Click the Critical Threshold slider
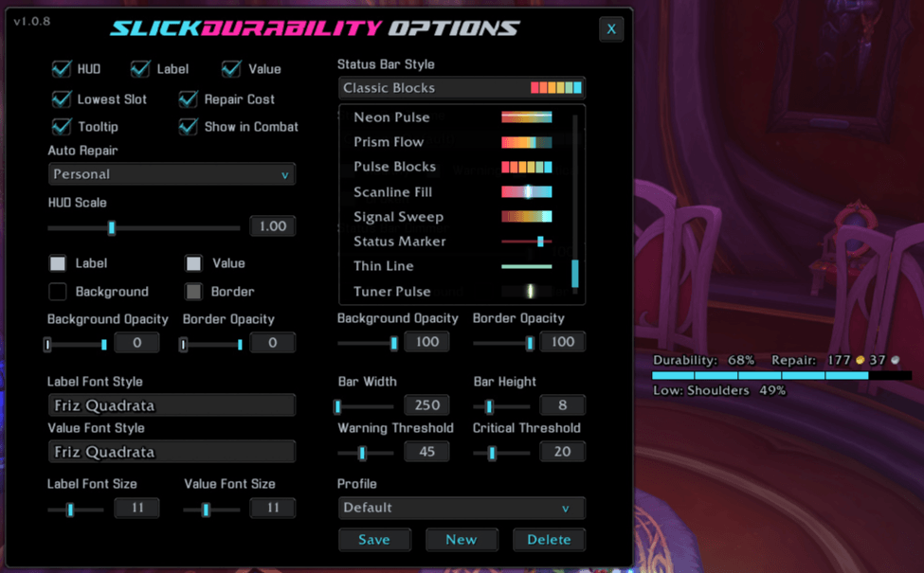Image resolution: width=924 pixels, height=573 pixels. click(x=501, y=453)
